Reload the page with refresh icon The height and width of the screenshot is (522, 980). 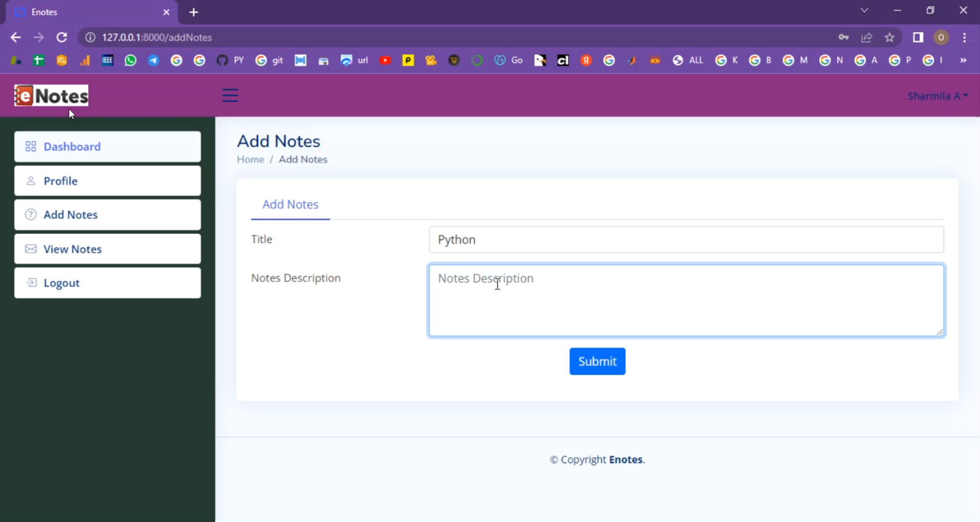click(61, 37)
